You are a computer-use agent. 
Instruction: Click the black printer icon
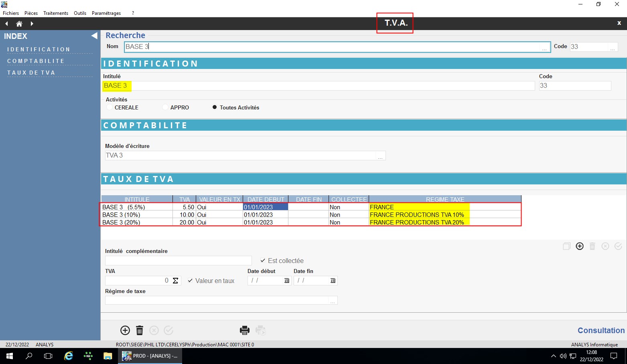tap(245, 330)
